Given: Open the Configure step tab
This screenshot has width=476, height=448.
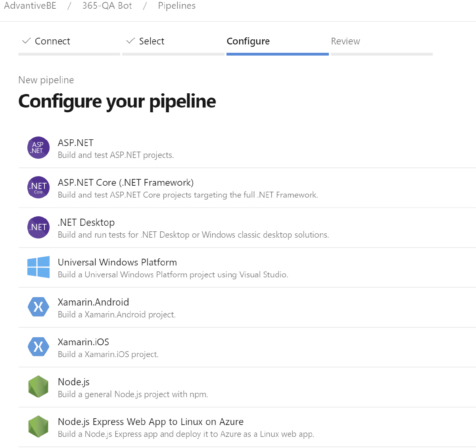Looking at the screenshot, I should (x=248, y=41).
